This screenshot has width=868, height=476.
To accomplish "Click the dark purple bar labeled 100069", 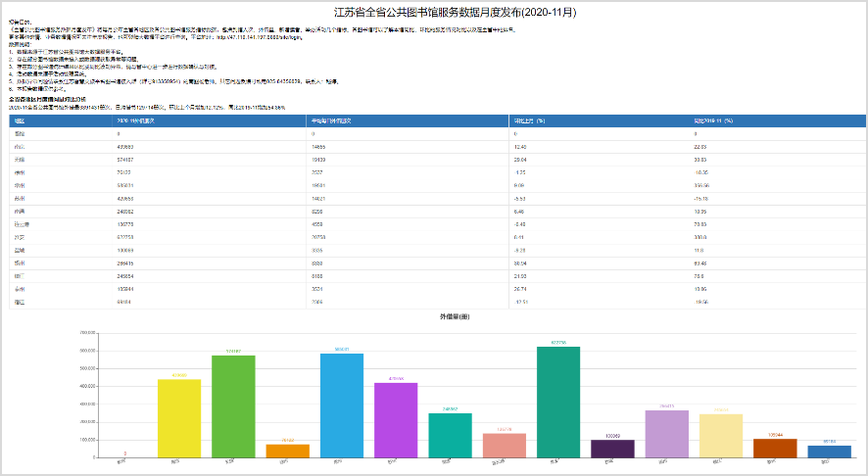I will [612, 449].
